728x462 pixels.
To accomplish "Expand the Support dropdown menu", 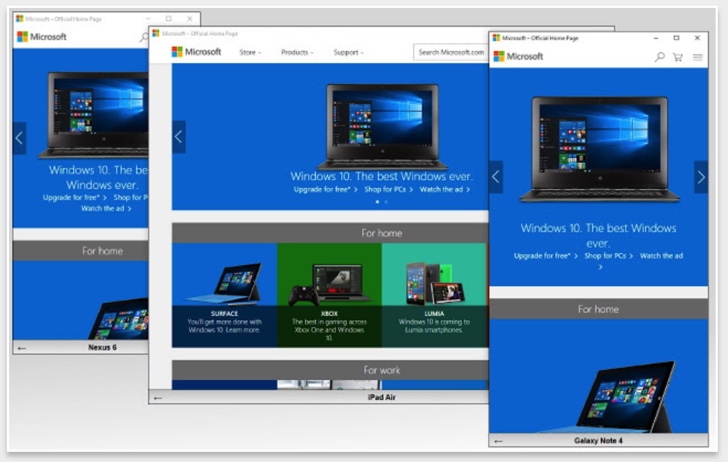I will coord(348,52).
